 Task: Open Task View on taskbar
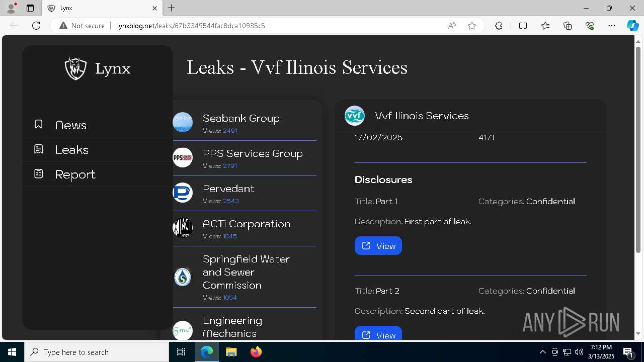(181, 352)
